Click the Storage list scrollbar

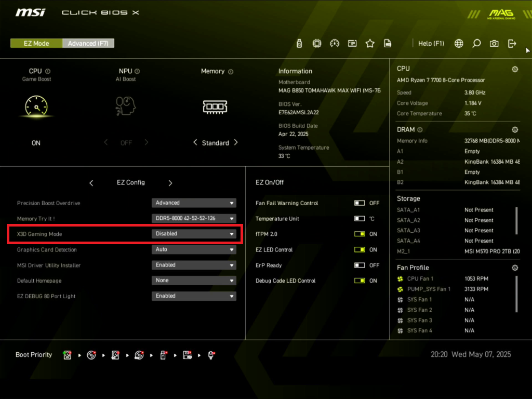[516, 220]
